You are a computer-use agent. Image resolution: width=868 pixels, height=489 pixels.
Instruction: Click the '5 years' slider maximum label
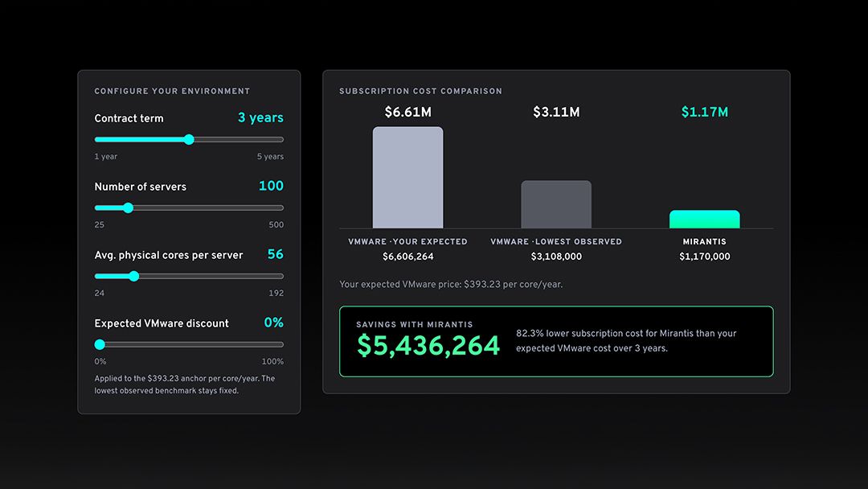tap(269, 156)
